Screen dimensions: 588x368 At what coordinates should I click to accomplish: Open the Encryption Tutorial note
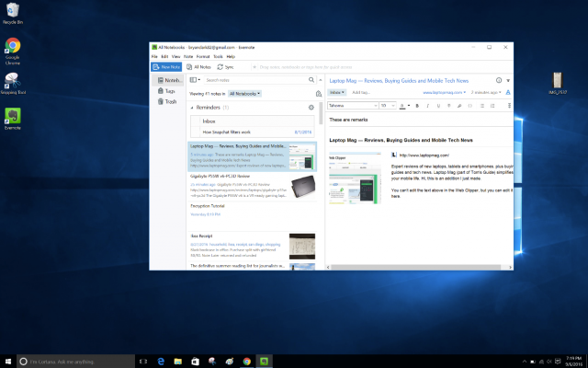pos(252,216)
